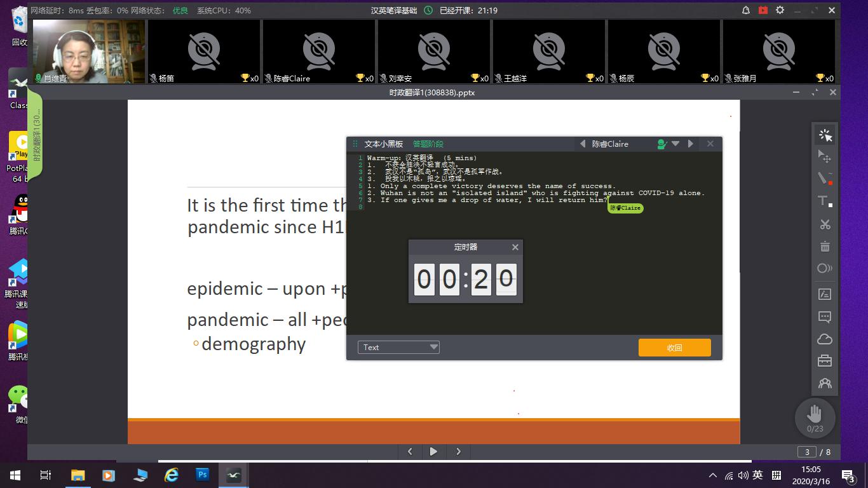Open the student roster people icon

tap(825, 383)
